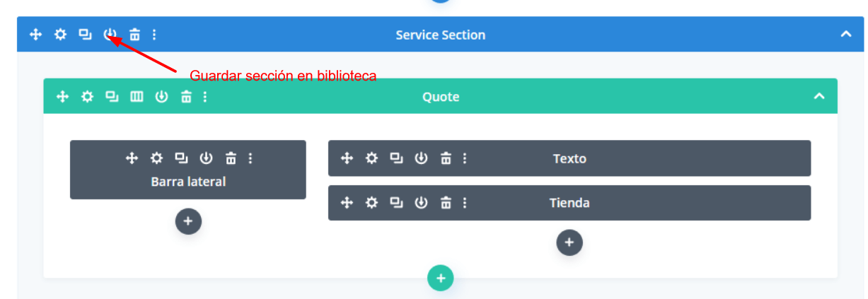
Task: Save Tienda module to library
Action: [421, 203]
